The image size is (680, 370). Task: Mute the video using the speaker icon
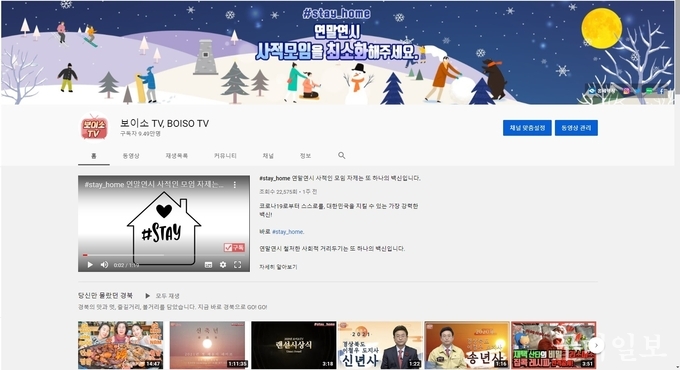pos(105,265)
